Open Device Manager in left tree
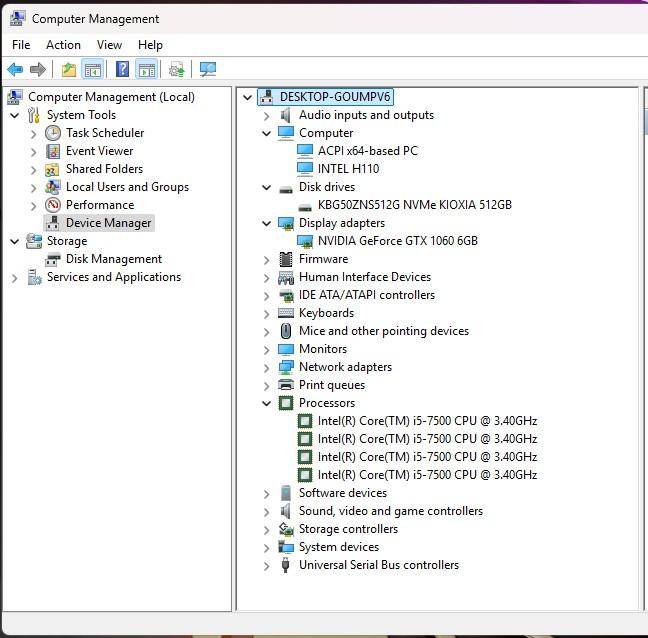 [108, 223]
